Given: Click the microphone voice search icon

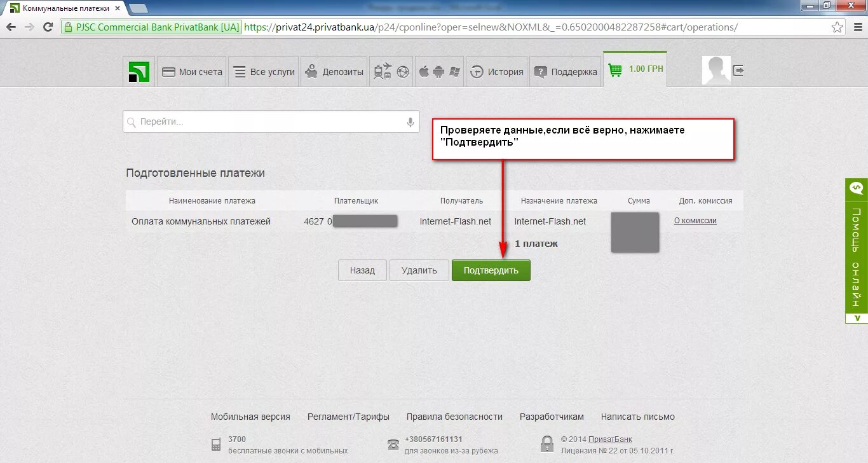Looking at the screenshot, I should pyautogui.click(x=410, y=121).
